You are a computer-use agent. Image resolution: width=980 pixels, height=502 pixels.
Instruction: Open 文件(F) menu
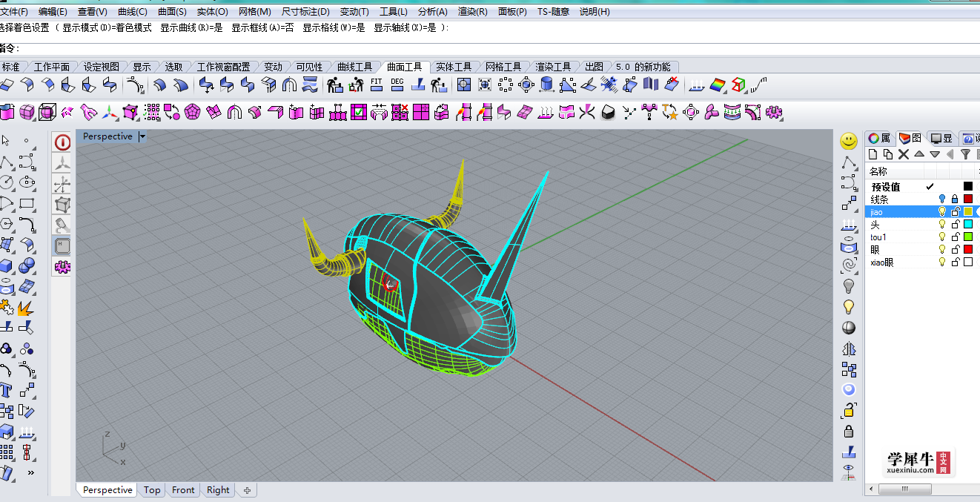tap(14, 12)
